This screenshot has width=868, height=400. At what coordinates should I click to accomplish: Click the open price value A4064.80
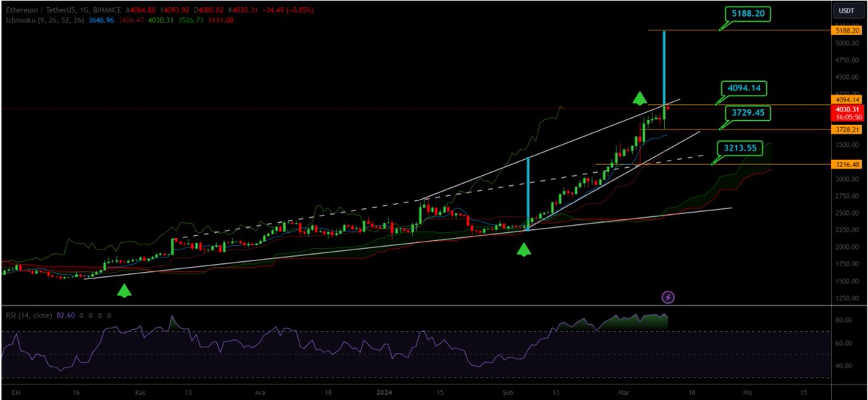click(x=140, y=10)
